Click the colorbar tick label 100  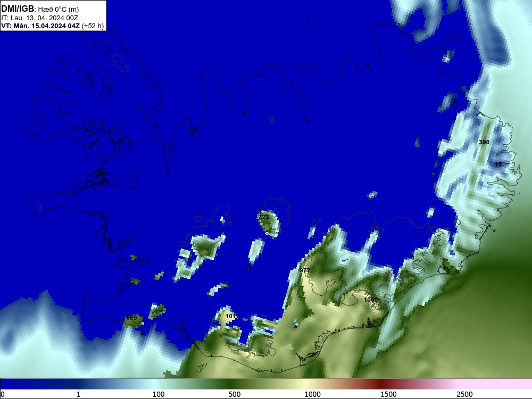[159, 394]
